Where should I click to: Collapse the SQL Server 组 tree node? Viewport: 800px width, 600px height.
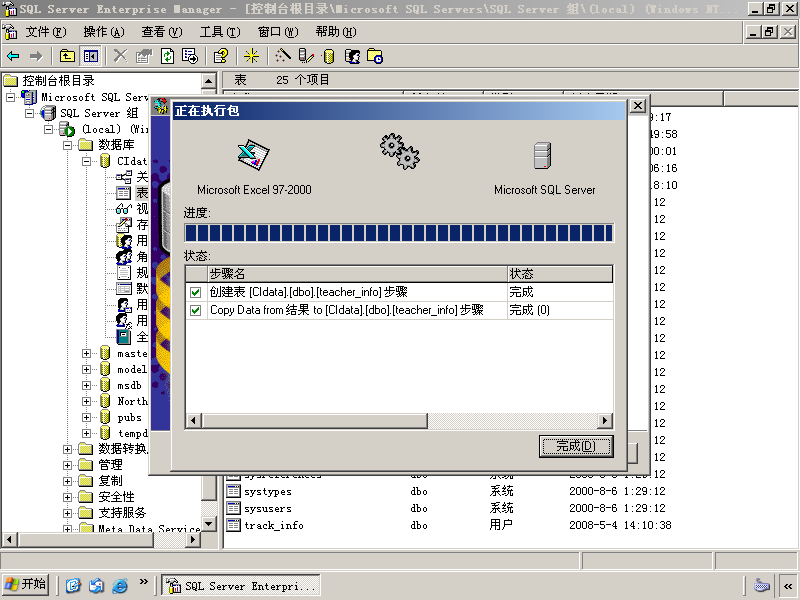[30, 113]
